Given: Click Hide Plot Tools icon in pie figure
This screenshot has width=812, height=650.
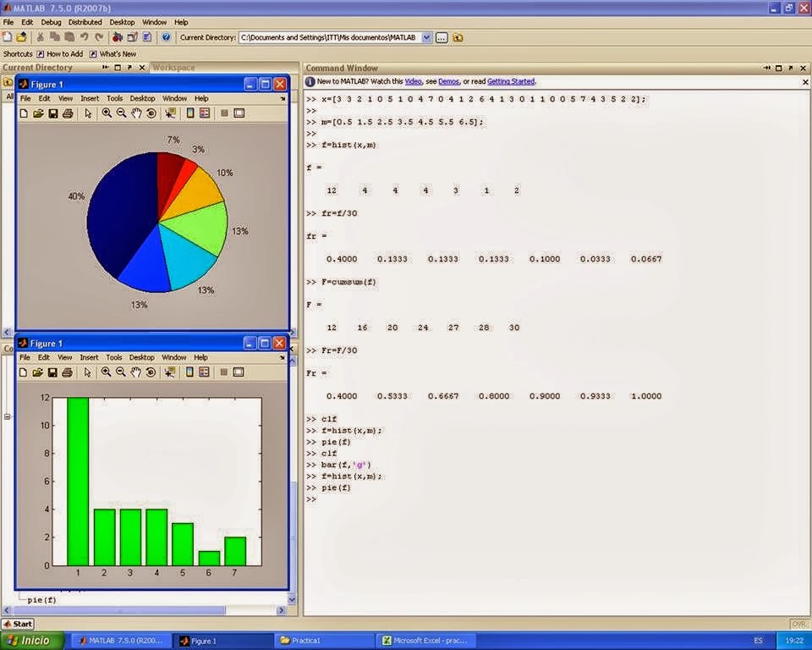Looking at the screenshot, I should point(224,113).
